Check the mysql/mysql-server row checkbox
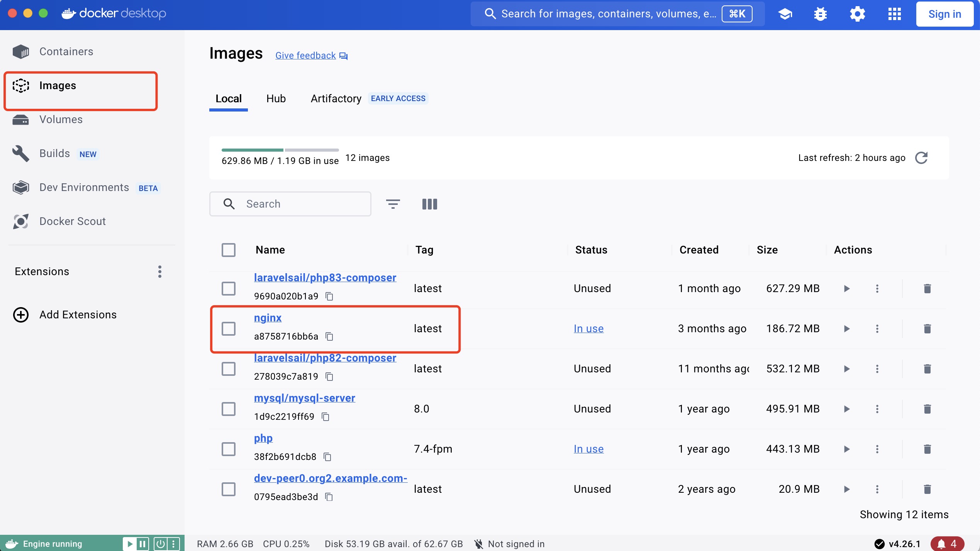This screenshot has height=551, width=980. click(x=229, y=409)
